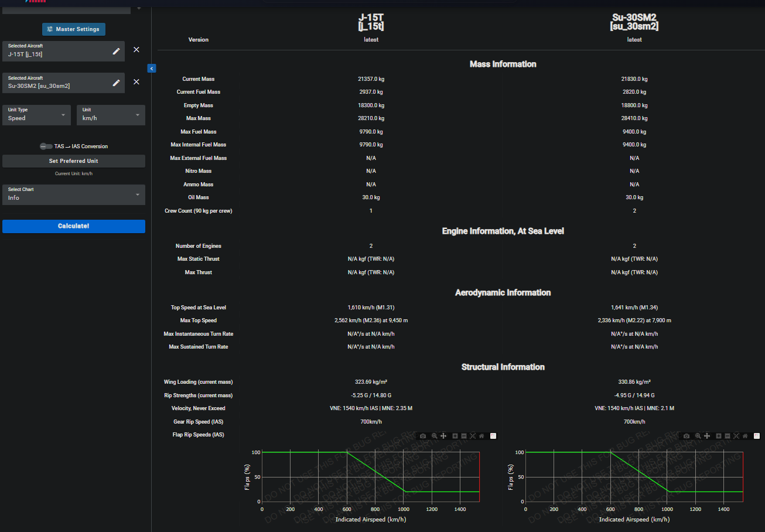Autoscale the Su-30SM2 flap chart axes

[736, 436]
